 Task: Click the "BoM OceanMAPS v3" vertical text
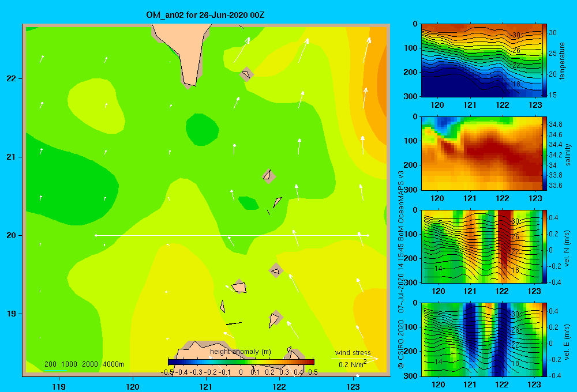point(401,206)
